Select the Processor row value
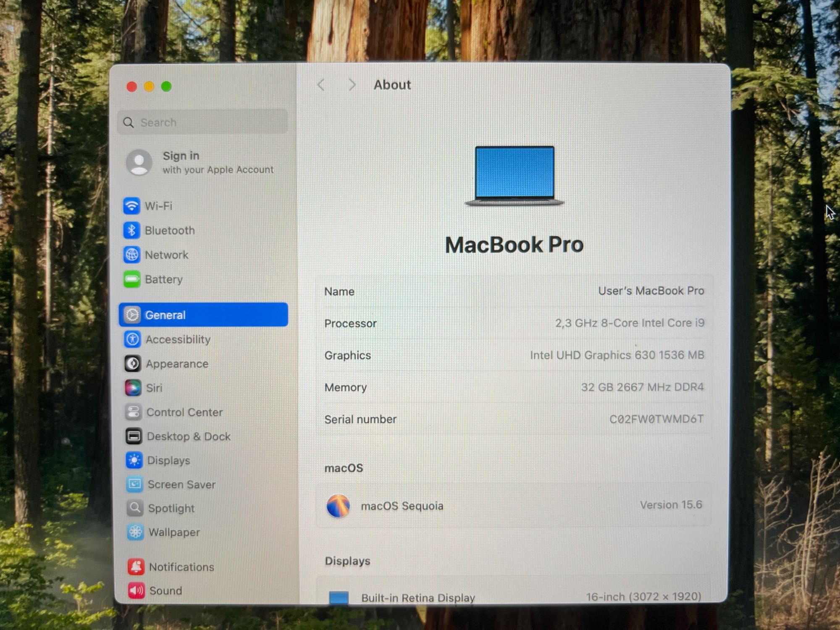 (x=630, y=323)
